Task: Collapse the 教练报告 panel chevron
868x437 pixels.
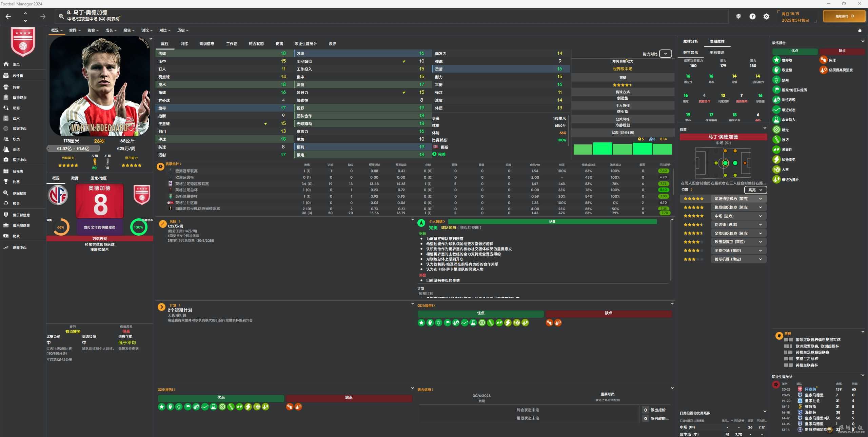Action: pos(863,41)
